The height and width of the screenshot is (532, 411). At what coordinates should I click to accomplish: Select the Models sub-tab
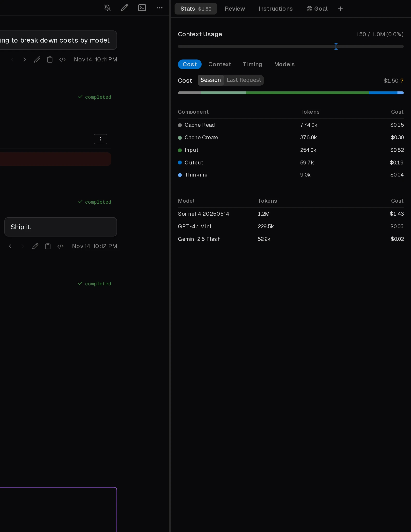click(x=284, y=64)
